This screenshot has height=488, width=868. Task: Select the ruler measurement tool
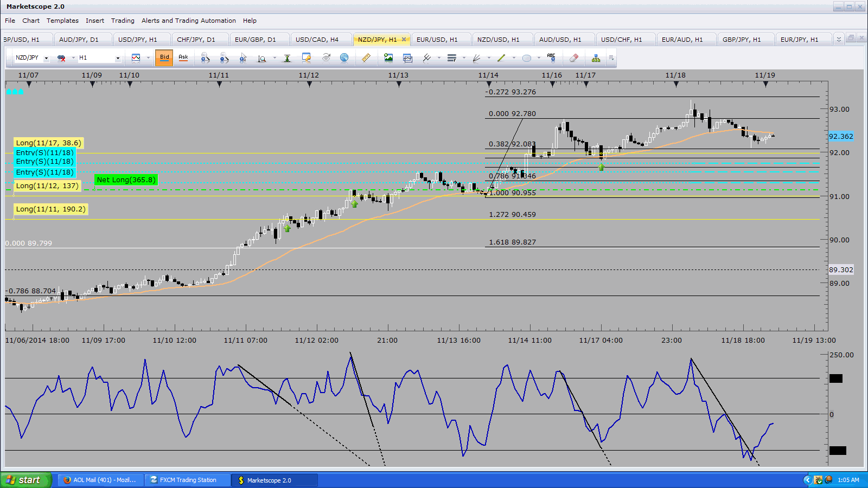point(366,57)
